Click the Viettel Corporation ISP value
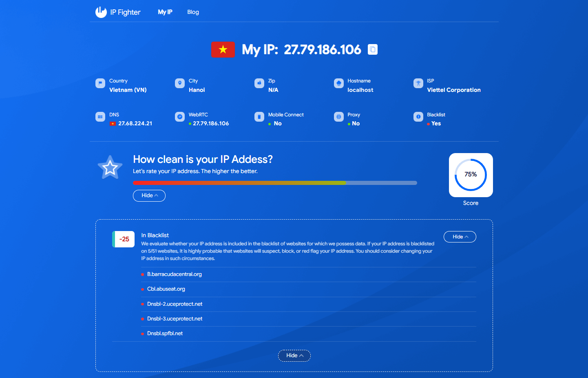Image resolution: width=588 pixels, height=378 pixels. point(454,90)
